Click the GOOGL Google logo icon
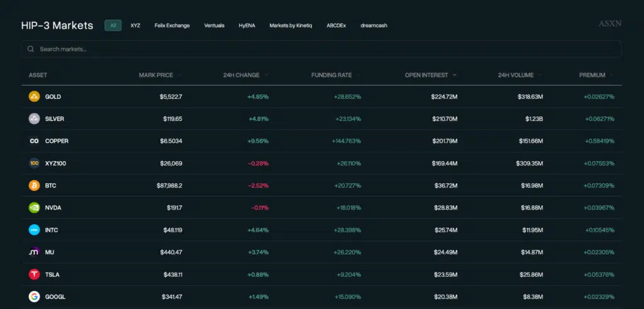The width and height of the screenshot is (644, 309). (34, 296)
